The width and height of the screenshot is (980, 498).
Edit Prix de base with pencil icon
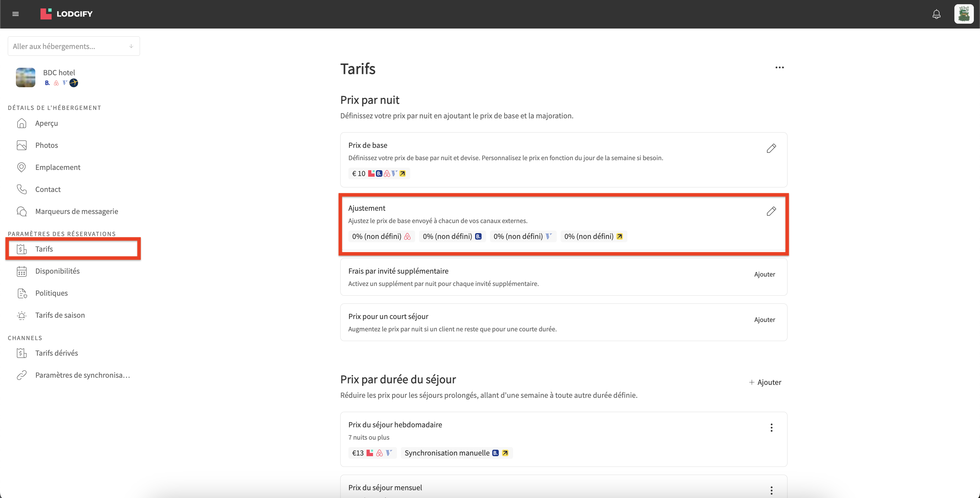[x=771, y=148]
